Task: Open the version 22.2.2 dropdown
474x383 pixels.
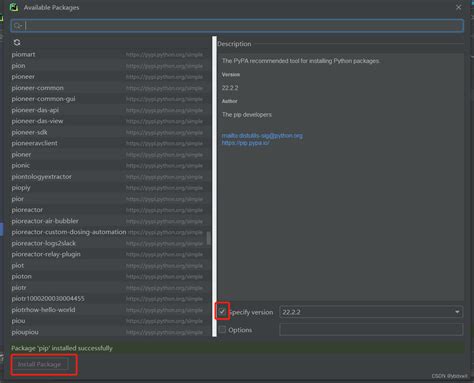Action: point(371,312)
